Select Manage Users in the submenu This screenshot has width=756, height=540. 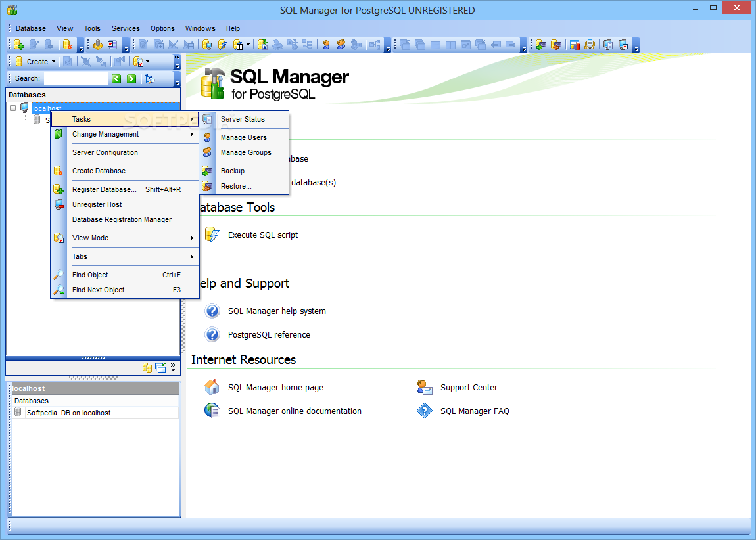(244, 137)
